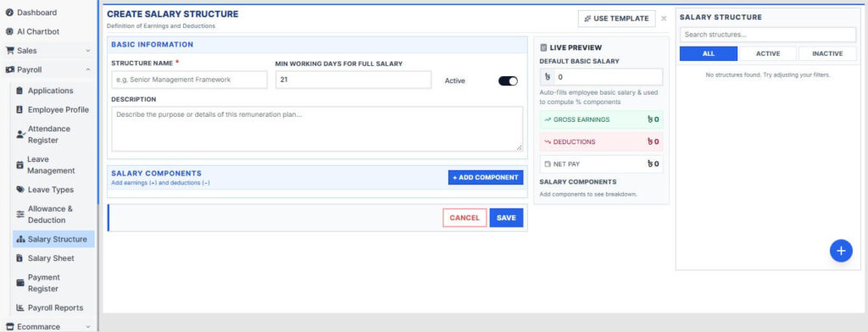Click the Attendance Register user-check icon
This screenshot has height=332, width=868.
point(20,135)
